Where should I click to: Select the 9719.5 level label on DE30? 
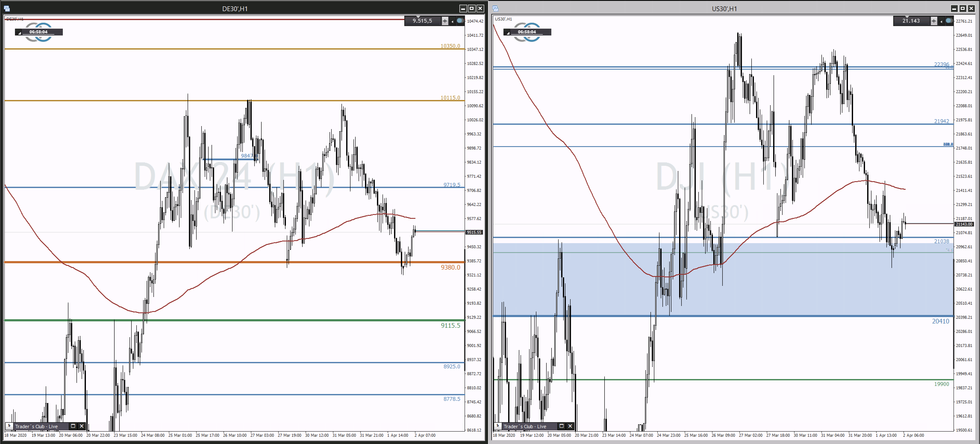coord(452,185)
